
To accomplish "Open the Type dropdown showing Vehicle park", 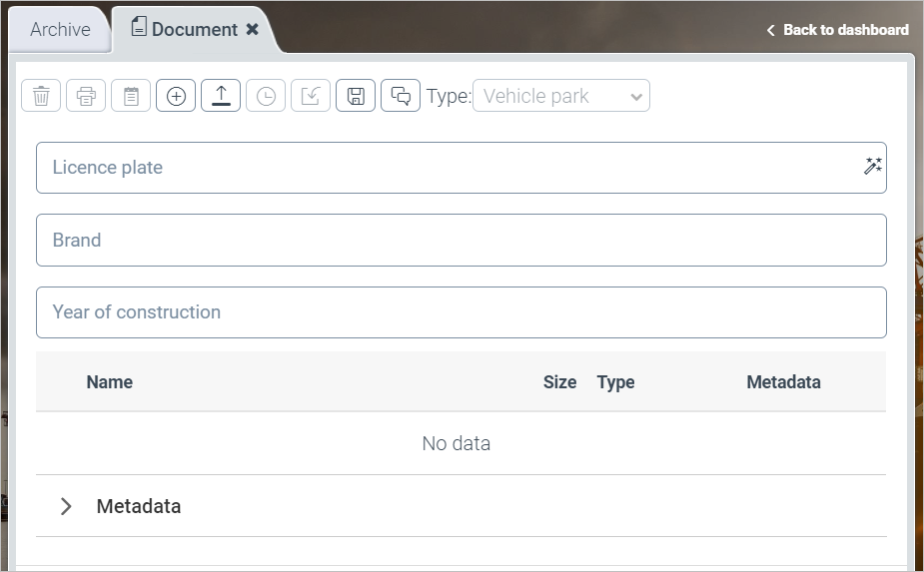I will (x=560, y=96).
